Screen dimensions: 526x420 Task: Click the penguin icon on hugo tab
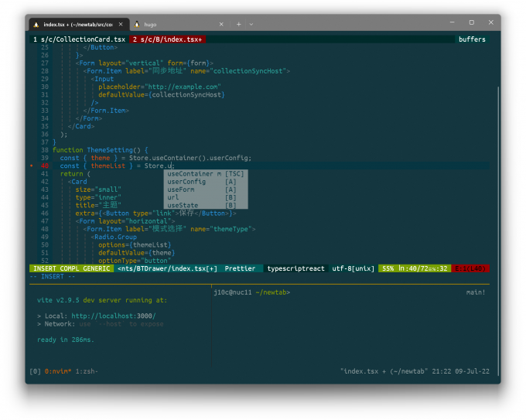click(137, 25)
